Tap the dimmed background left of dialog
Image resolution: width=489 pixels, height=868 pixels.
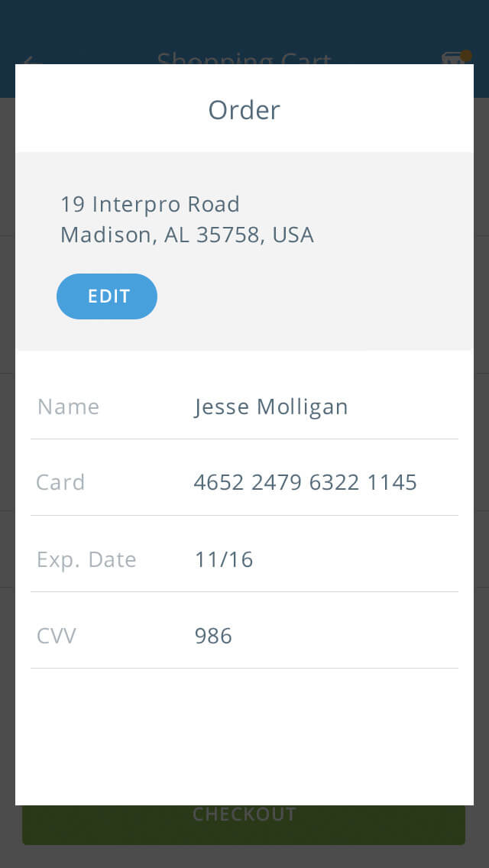click(7, 458)
